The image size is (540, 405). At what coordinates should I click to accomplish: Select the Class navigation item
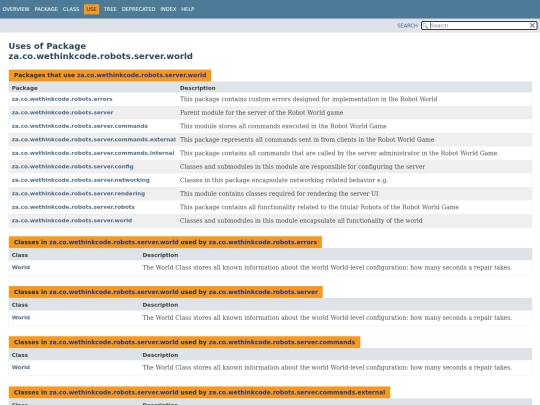click(x=71, y=9)
